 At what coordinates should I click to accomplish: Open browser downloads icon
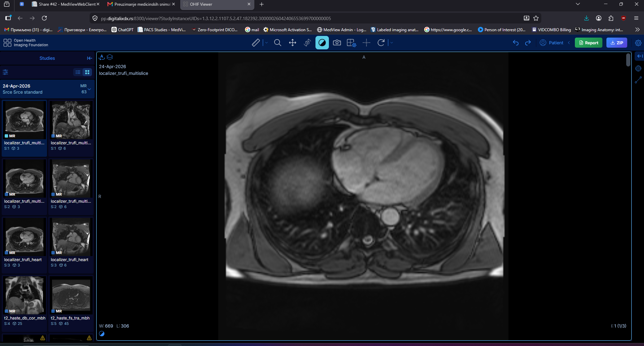coord(586,18)
